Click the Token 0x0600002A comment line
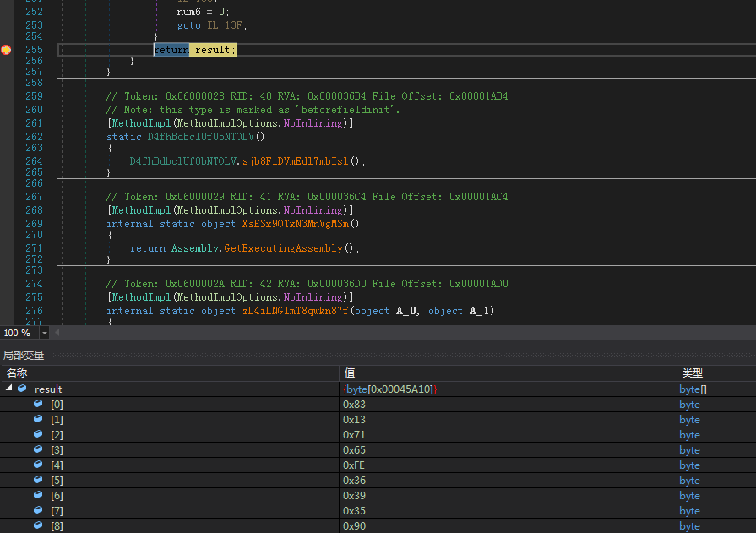Image resolution: width=756 pixels, height=533 pixels. coord(307,284)
